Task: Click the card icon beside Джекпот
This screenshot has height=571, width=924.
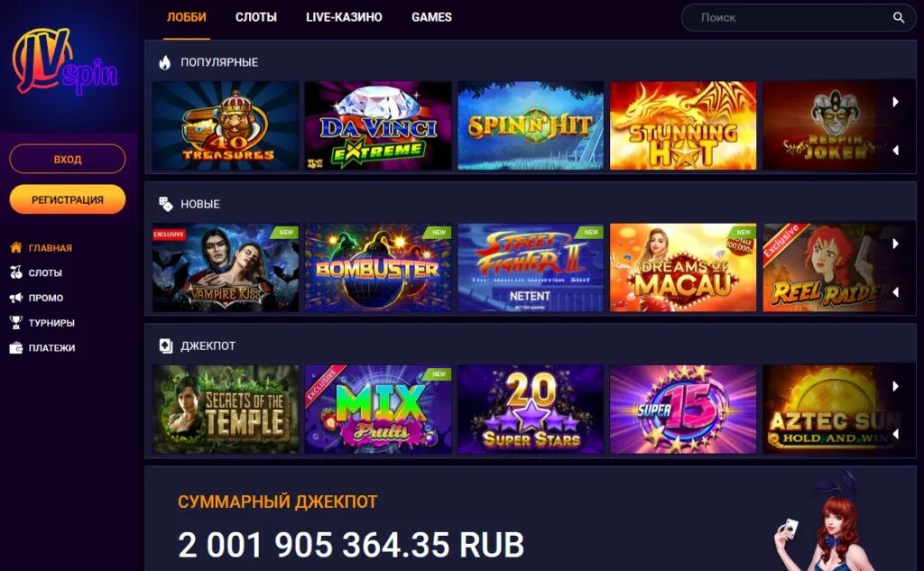Action: click(x=166, y=345)
